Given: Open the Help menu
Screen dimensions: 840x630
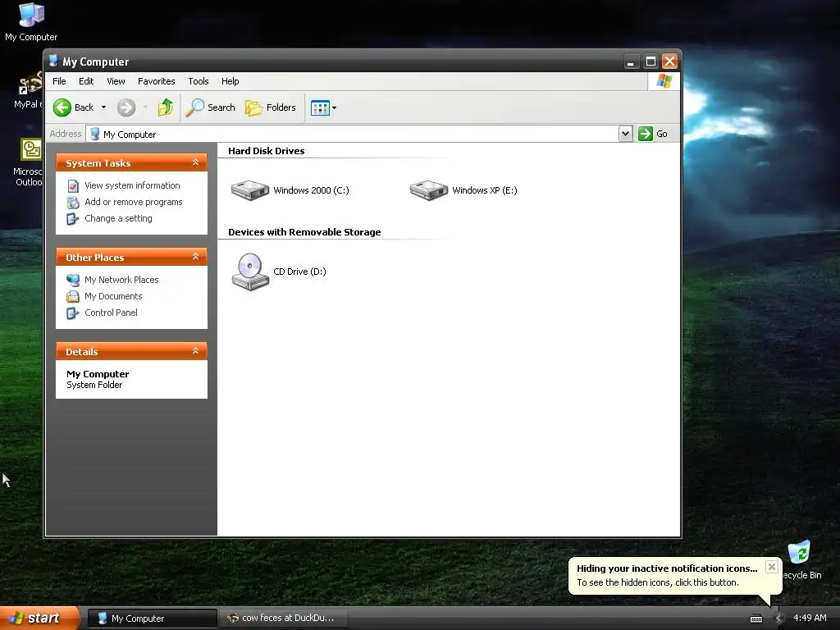Looking at the screenshot, I should (231, 81).
